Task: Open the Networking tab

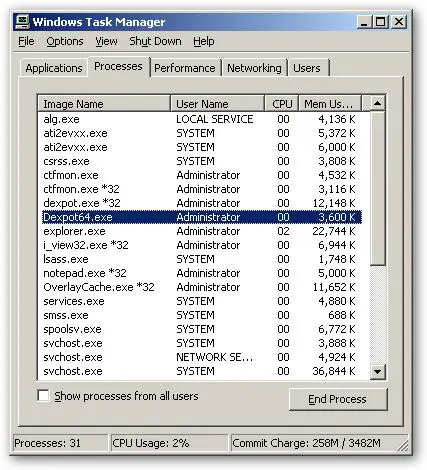Action: tap(254, 68)
